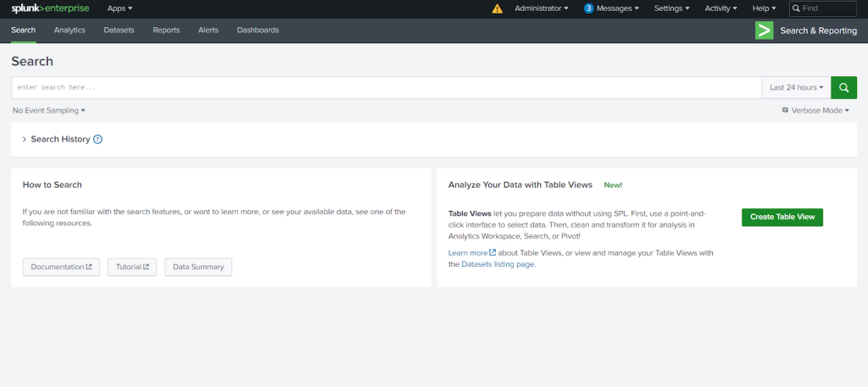Open the Apps dropdown menu
The height and width of the screenshot is (387, 868).
point(120,8)
